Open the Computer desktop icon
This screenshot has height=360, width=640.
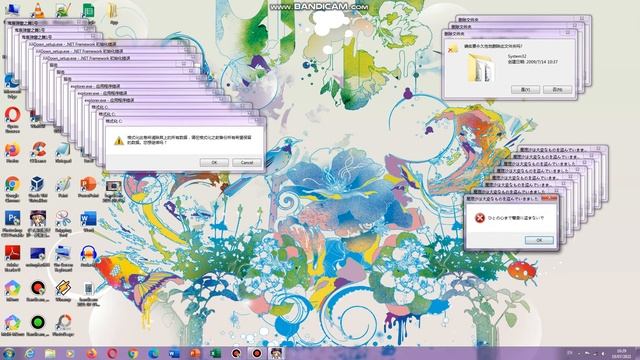coord(13,10)
